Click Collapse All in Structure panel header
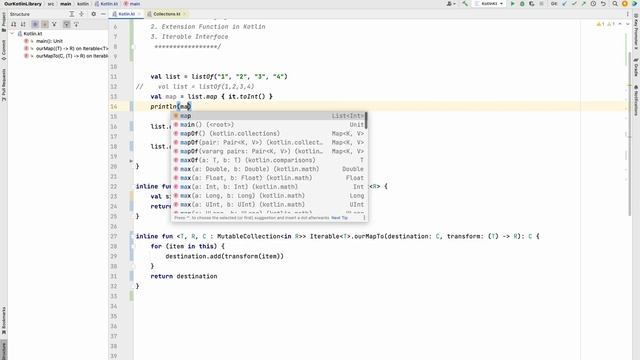The height and width of the screenshot is (360, 640). coord(81,14)
